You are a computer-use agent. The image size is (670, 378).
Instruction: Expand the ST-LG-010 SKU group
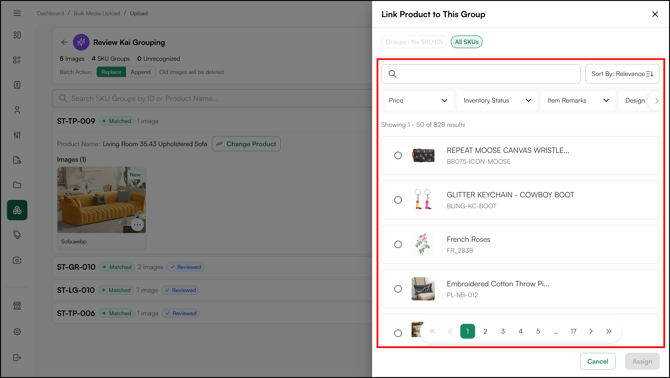[x=212, y=290]
